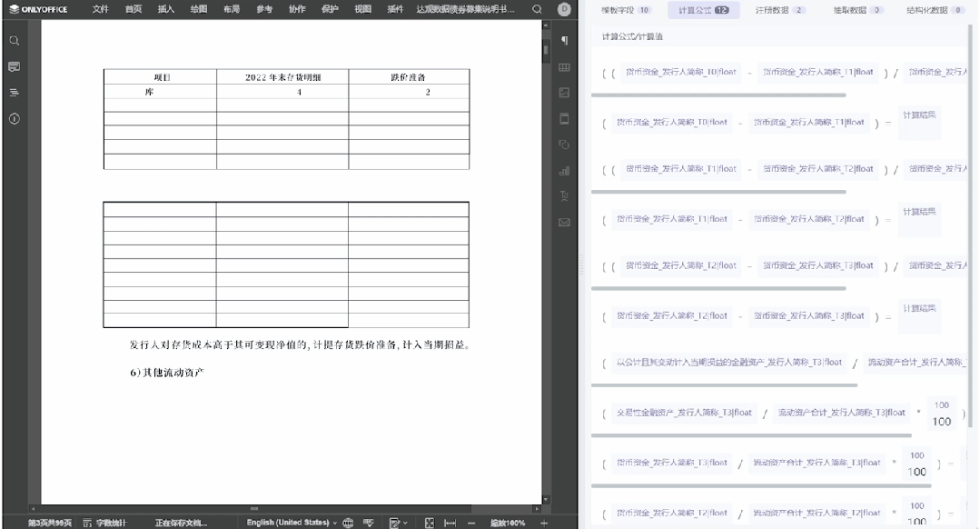Click the document vertical scrollbar thumb

point(546,50)
